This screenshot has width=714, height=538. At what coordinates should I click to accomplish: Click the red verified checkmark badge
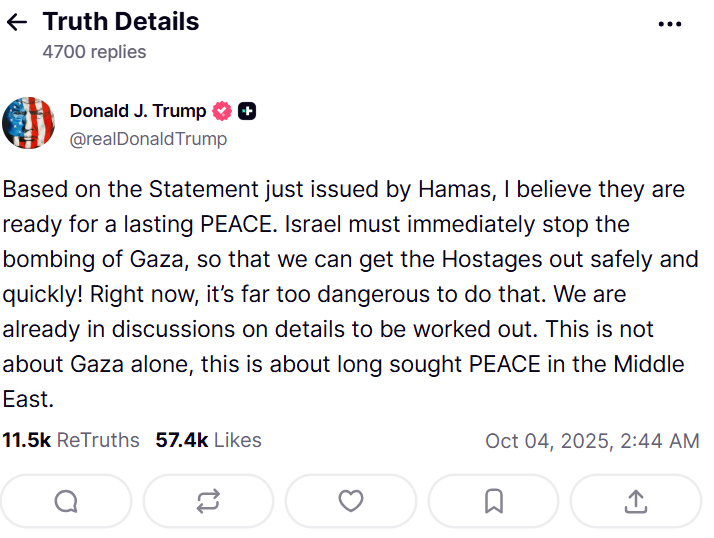[x=222, y=111]
